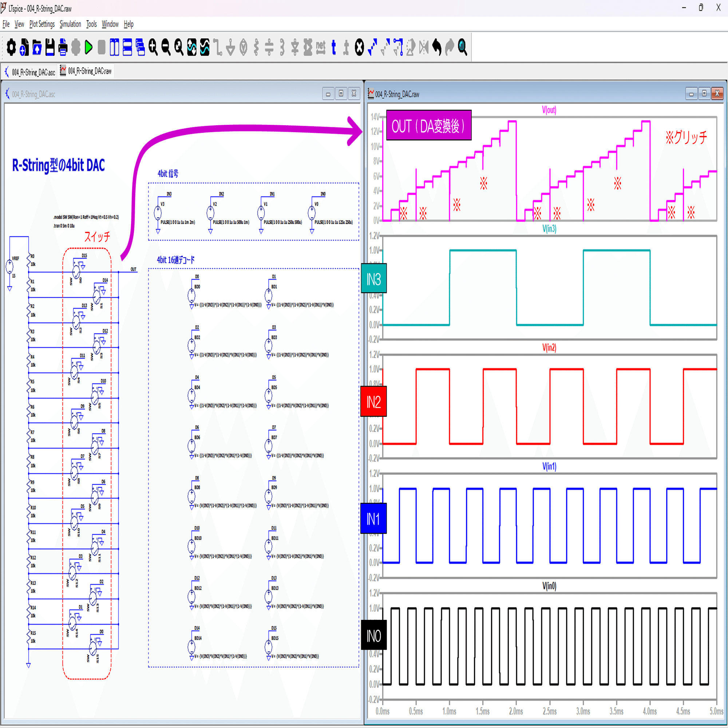The height and width of the screenshot is (728, 728).
Task: Click the V(in3) trace label
Action: 549,229
